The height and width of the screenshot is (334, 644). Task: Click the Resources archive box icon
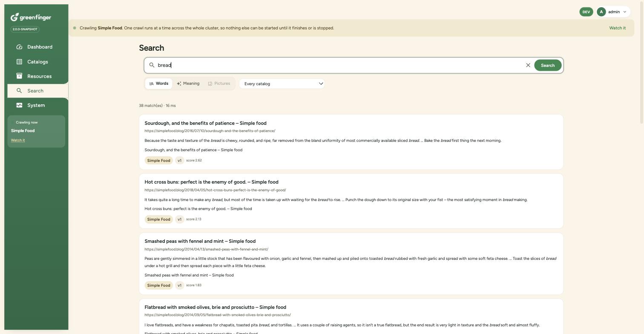[19, 76]
